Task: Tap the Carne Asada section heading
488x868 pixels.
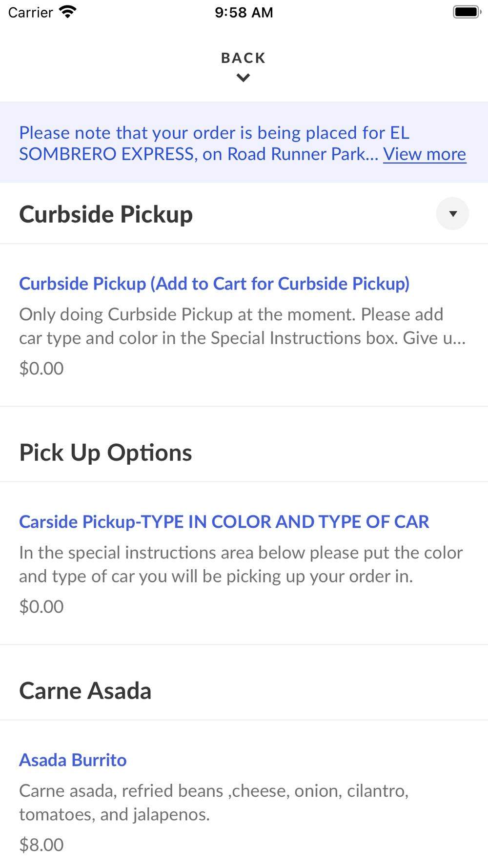Action: click(x=85, y=691)
